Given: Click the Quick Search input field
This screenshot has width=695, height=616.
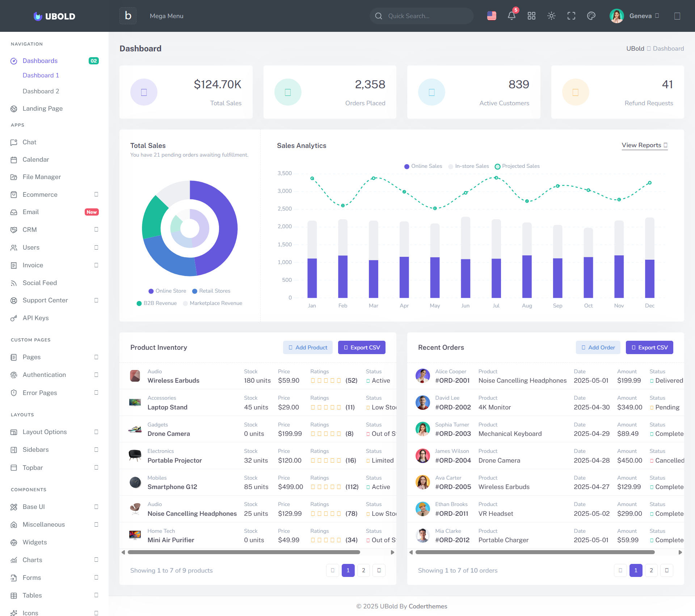Looking at the screenshot, I should coord(421,16).
